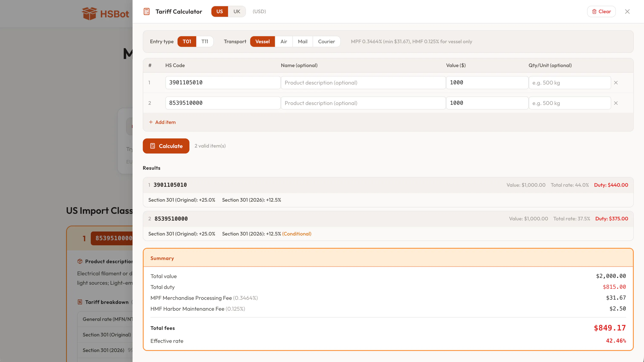This screenshot has width=644, height=362.
Task: Choose Vessel transport
Action: pos(262,42)
